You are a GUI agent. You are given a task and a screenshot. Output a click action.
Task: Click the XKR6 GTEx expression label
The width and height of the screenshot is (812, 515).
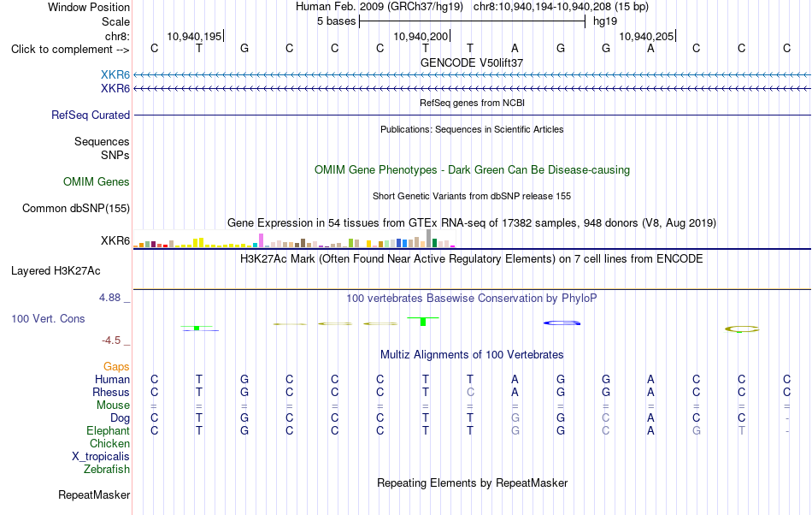pyautogui.click(x=115, y=241)
